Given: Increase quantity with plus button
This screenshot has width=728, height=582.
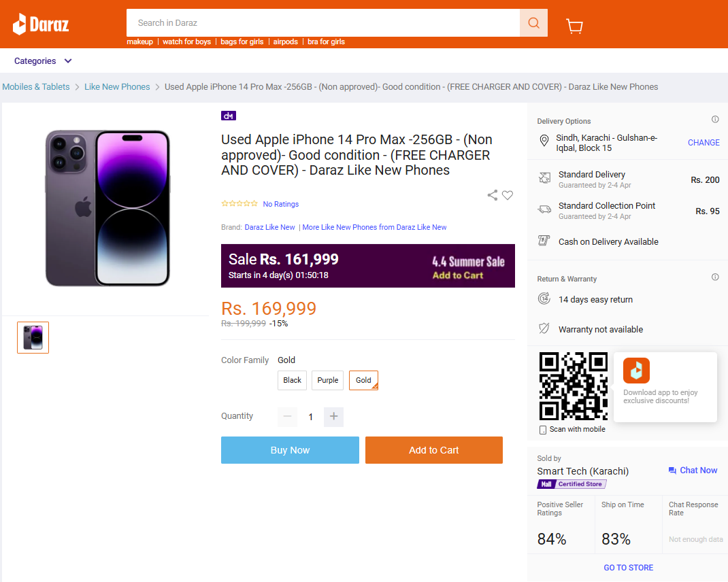Looking at the screenshot, I should coord(333,417).
